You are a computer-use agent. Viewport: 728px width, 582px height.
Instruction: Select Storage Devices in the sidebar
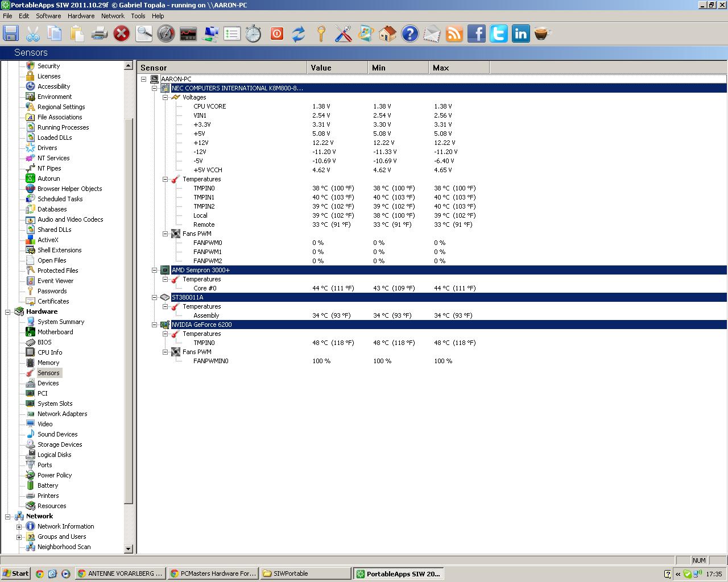[60, 444]
